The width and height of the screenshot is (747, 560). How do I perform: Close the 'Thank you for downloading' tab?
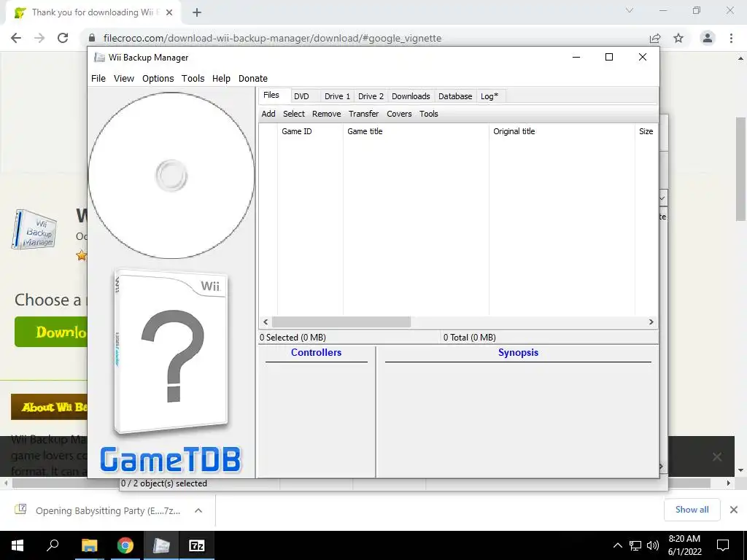pyautogui.click(x=169, y=13)
